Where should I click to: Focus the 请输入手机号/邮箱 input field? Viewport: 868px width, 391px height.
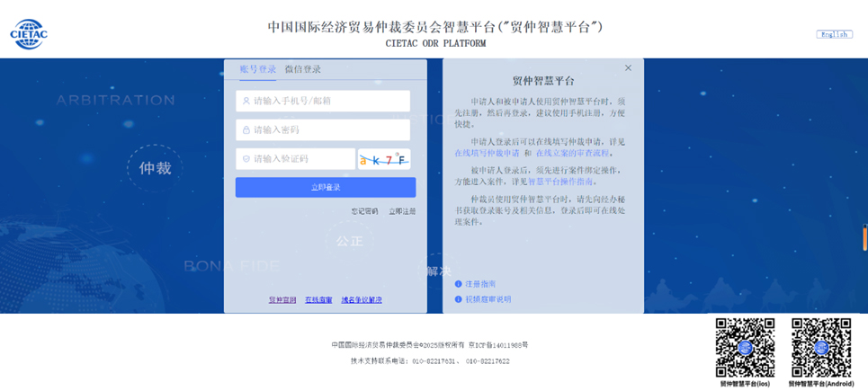click(x=323, y=102)
